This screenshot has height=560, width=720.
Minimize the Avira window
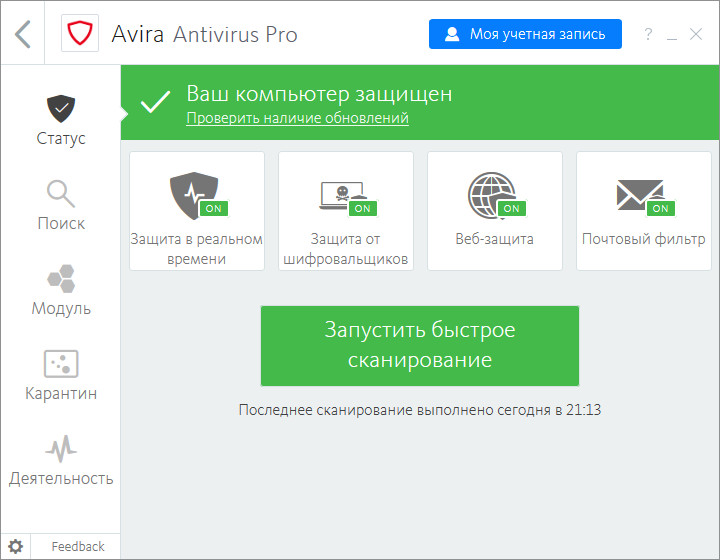(x=672, y=35)
